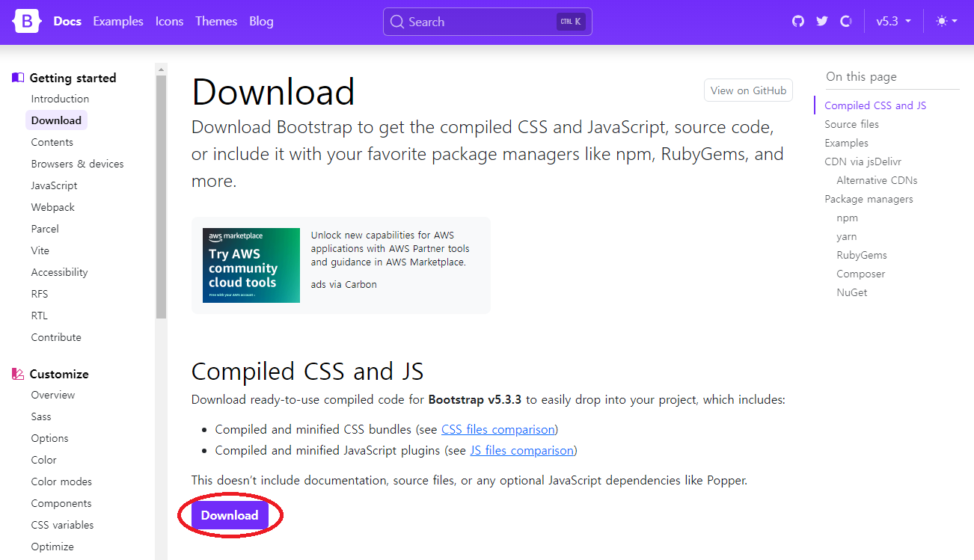Open Color modes sidebar page

[61, 481]
